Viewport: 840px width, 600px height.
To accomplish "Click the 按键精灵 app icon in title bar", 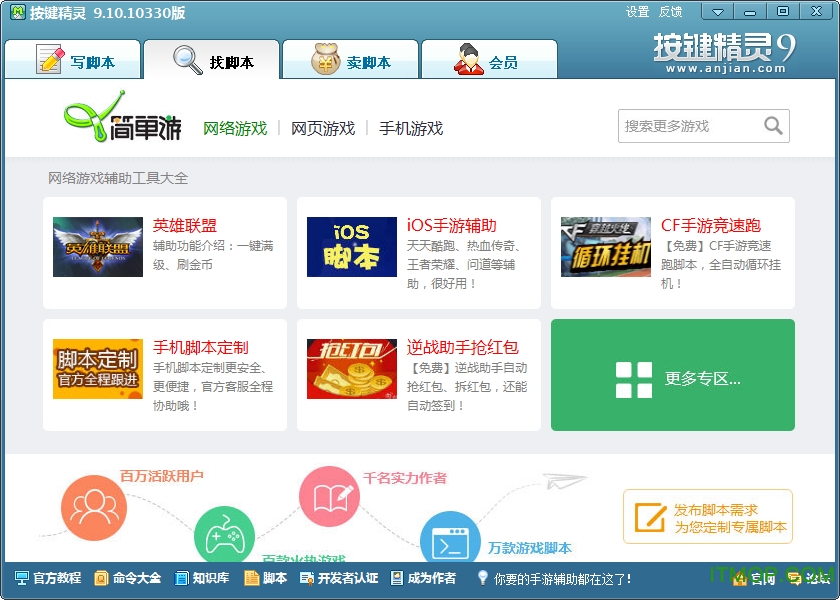I will [x=18, y=12].
